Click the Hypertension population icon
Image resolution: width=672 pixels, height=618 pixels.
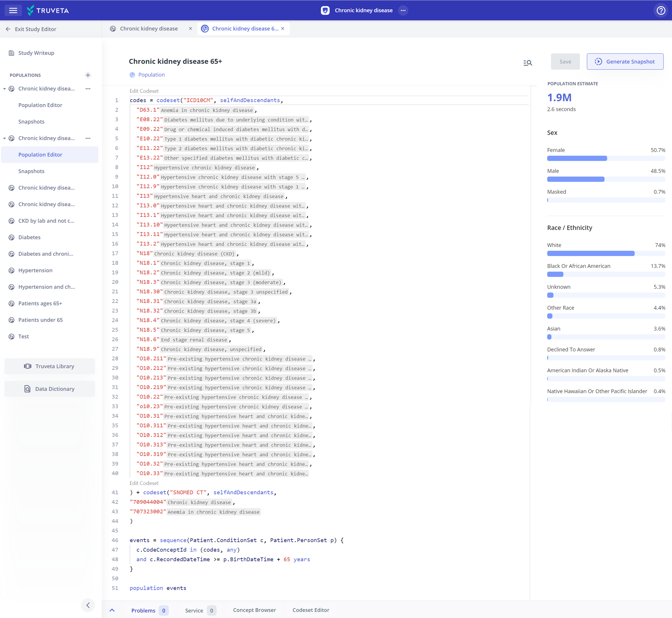(11, 271)
